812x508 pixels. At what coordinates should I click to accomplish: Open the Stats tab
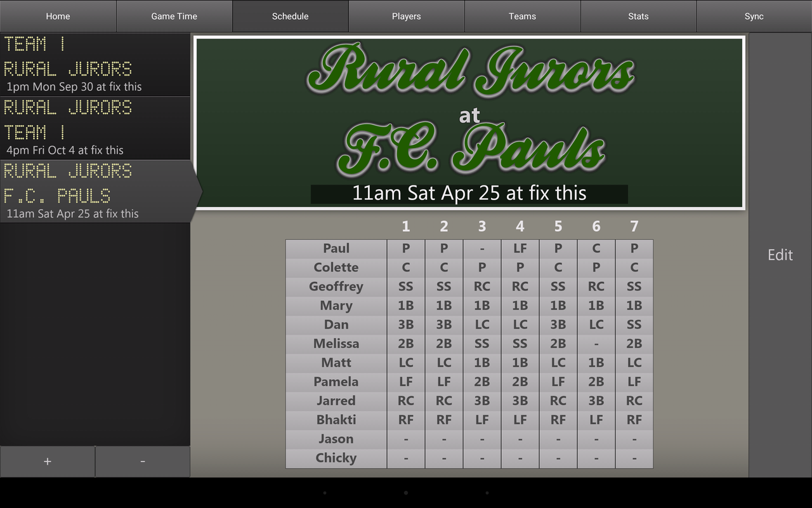pos(638,17)
